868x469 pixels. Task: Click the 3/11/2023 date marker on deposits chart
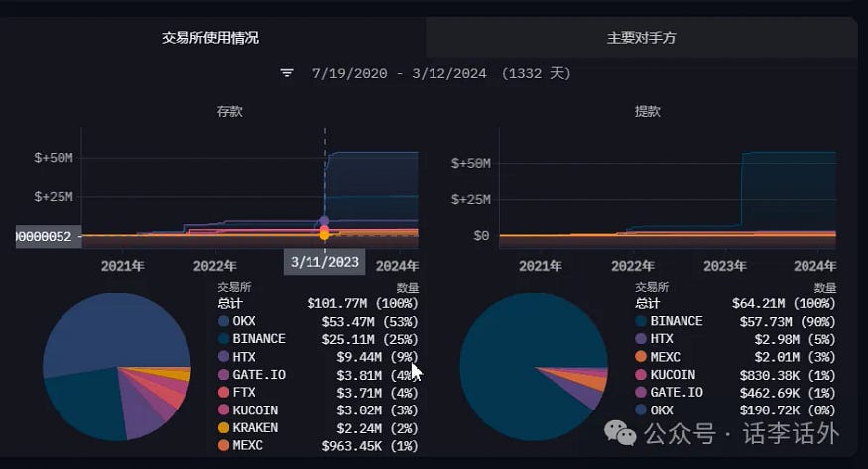tap(324, 262)
